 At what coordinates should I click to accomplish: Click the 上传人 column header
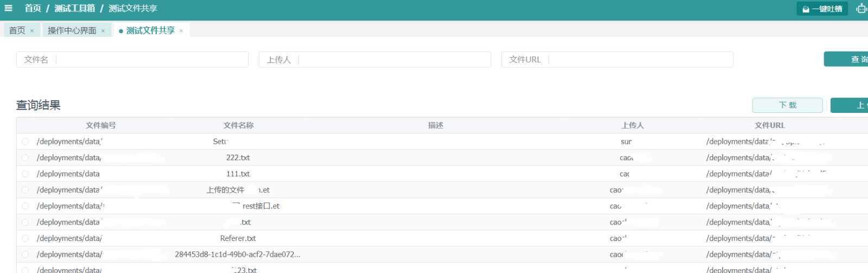pyautogui.click(x=633, y=125)
